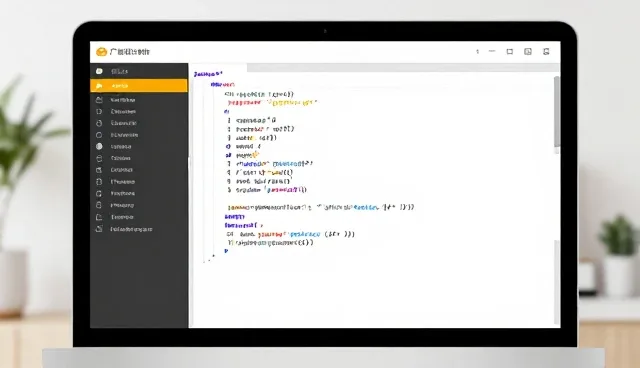Open the topmost sidebar entry above the orange one
This screenshot has height=368, width=640.
tap(139, 71)
